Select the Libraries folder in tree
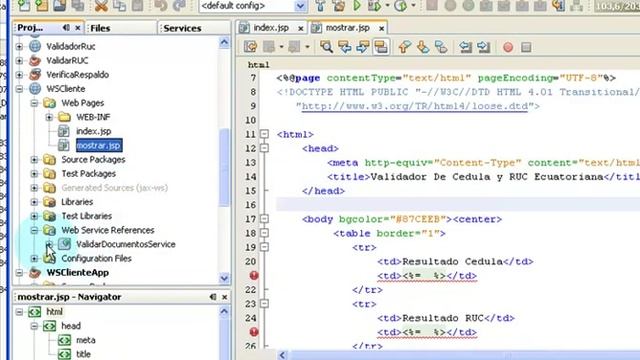The width and height of the screenshot is (640, 360). point(77,202)
